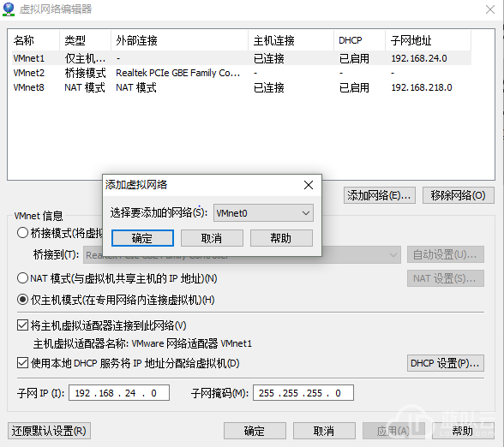The width and height of the screenshot is (504, 447).
Task: Toggle 将主机虚拟适配器连接到此网络 checkbox
Action: point(22,325)
